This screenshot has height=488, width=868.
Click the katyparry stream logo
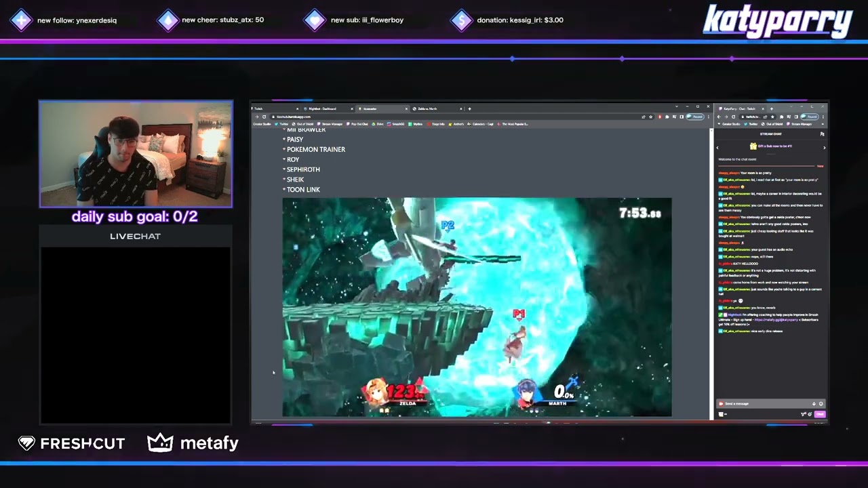tap(778, 21)
